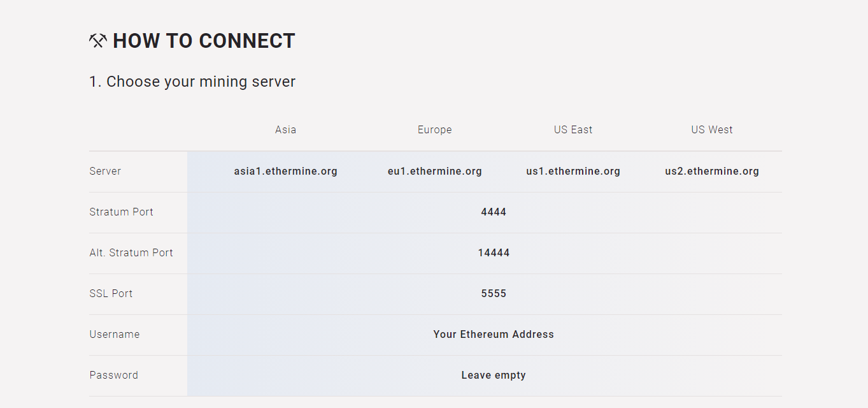This screenshot has height=408, width=868.
Task: Click the 'Leave empty' password value
Action: tap(493, 375)
